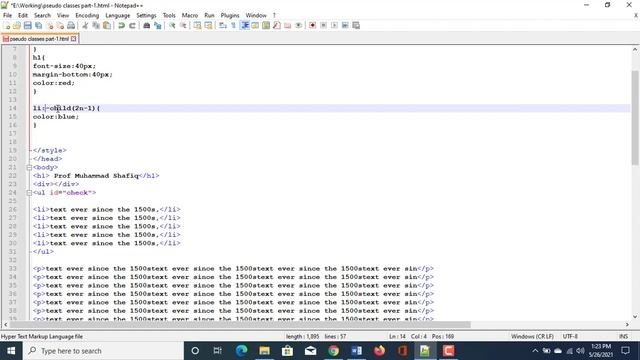Screen dimensions: 640x360
Task: Open the Macro menu
Action: 190,15
